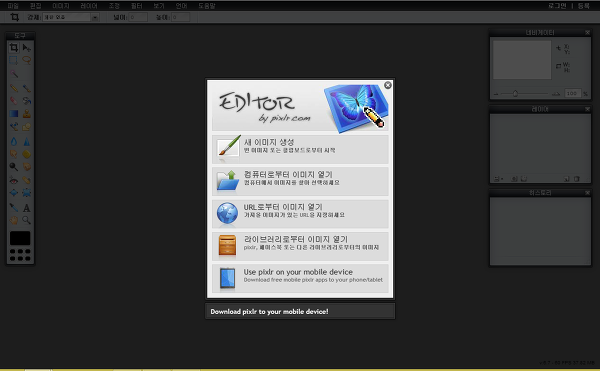Select the Move tool
Image resolution: width=600 pixels, height=371 pixels.
point(26,47)
